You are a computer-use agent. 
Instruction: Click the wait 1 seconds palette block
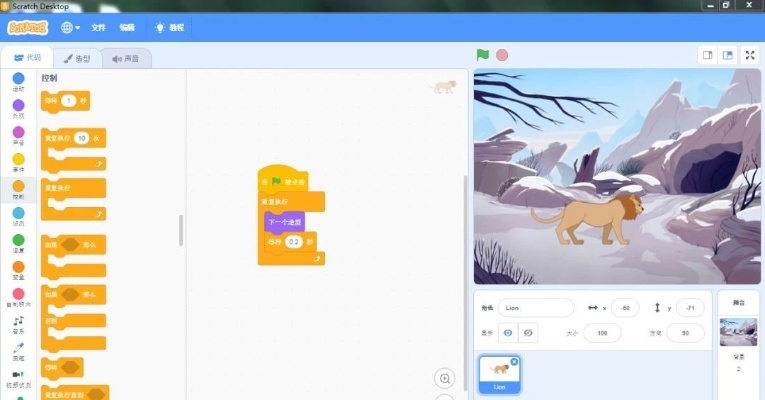[65, 101]
